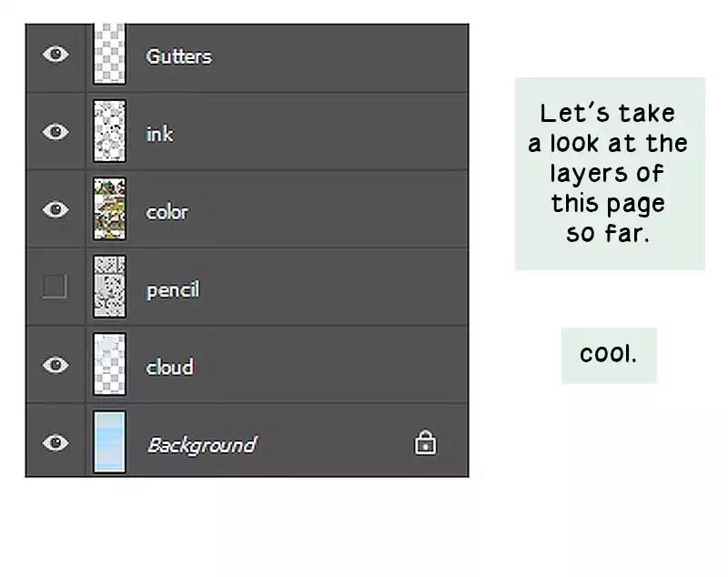Pick the layer named cloud
The image size is (728, 577).
[x=169, y=367]
